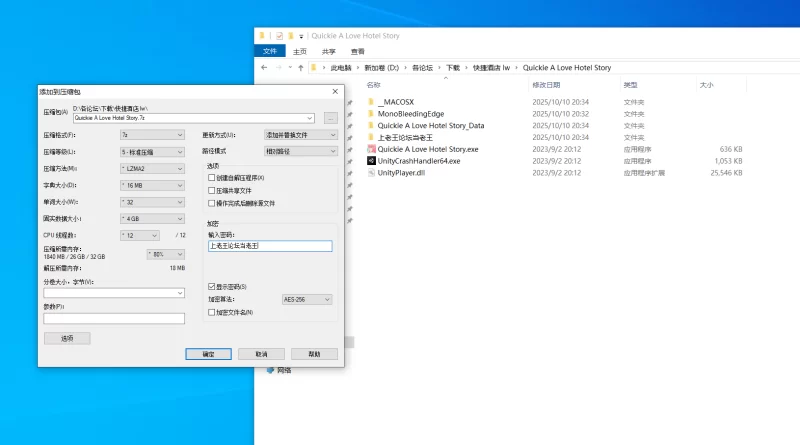Browse for archive path with the … button

(x=331, y=118)
